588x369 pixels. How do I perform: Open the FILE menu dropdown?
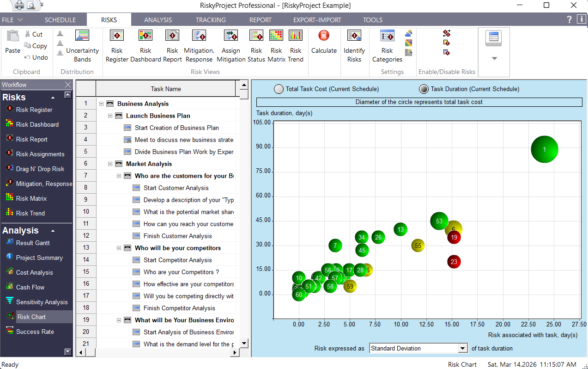coord(14,20)
